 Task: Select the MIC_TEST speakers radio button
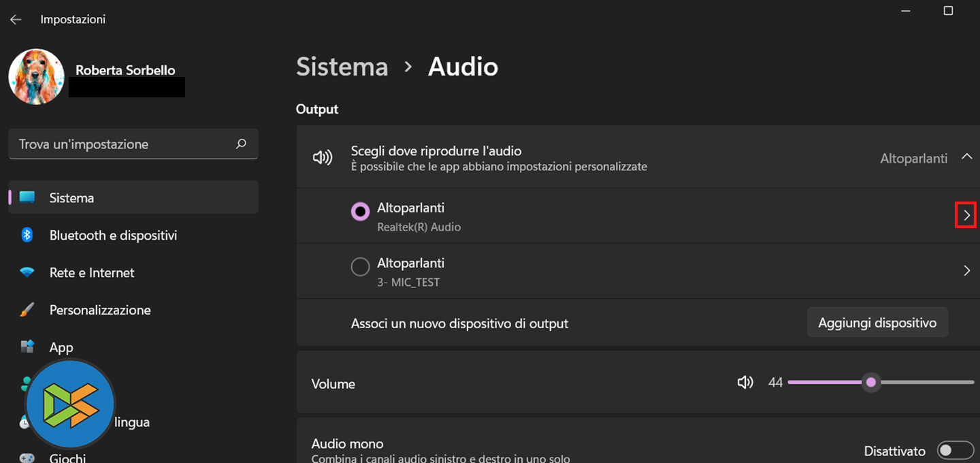point(360,267)
